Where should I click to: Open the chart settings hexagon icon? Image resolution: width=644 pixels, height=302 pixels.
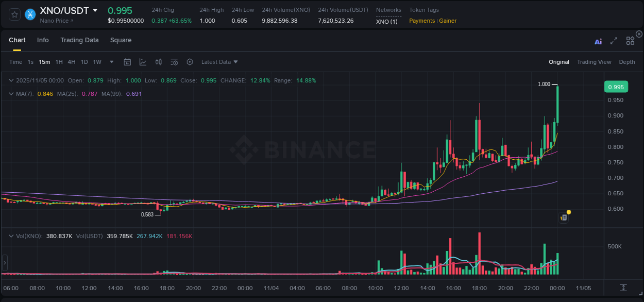190,62
